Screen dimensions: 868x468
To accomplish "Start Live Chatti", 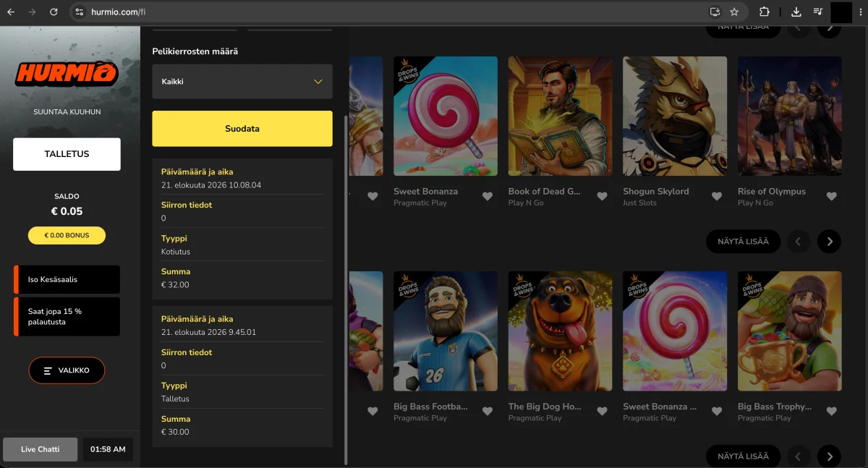I will pos(40,449).
